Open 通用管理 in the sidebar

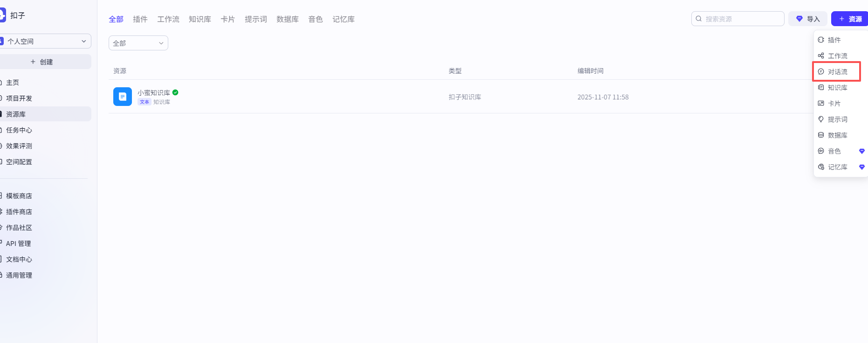[45, 275]
